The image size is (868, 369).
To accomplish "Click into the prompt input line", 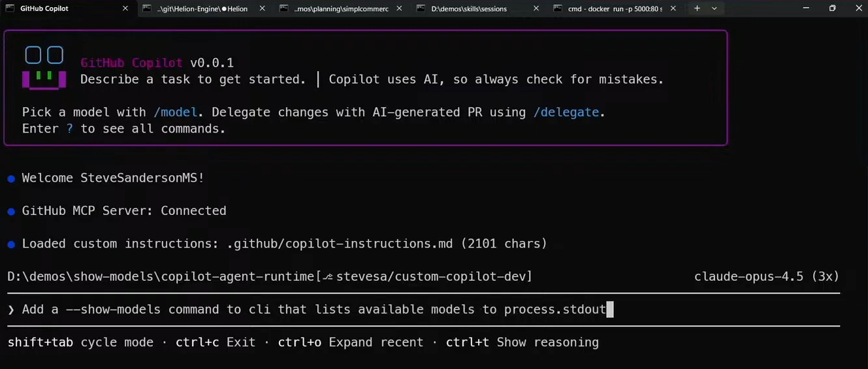I will coord(423,310).
